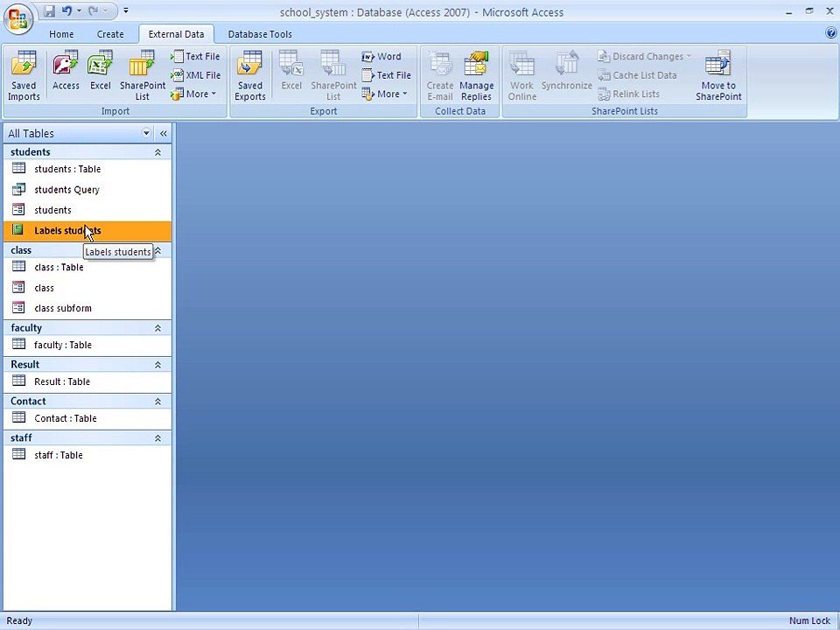
Task: Click the Num Lock status indicator
Action: click(x=808, y=621)
